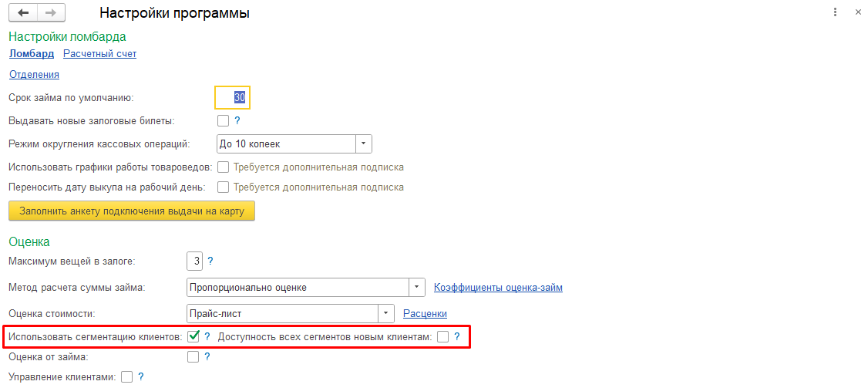Open the three-dot more options menu
Screen dimensions: 868x388
pos(835,12)
